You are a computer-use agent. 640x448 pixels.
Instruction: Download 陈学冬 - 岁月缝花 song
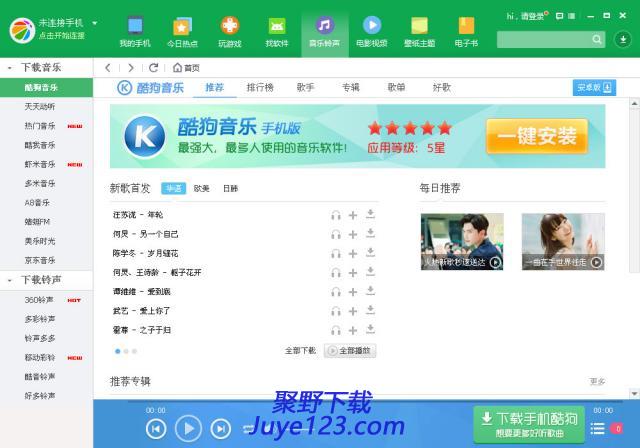(370, 253)
